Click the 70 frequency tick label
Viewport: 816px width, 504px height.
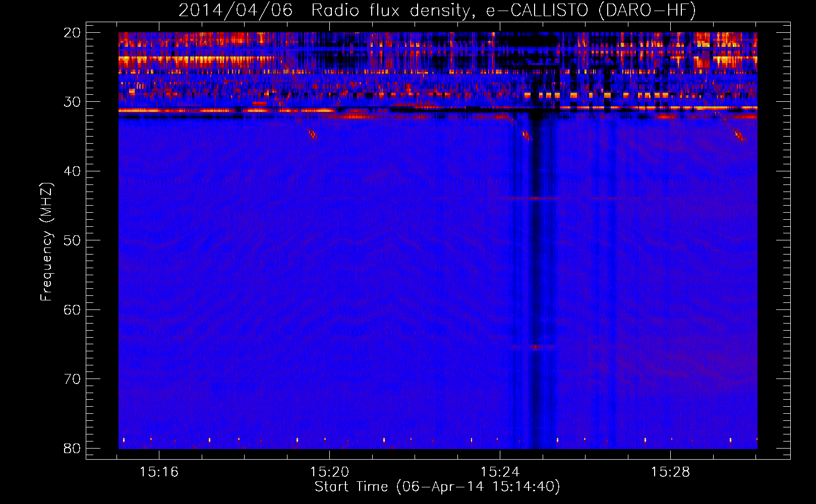72,379
